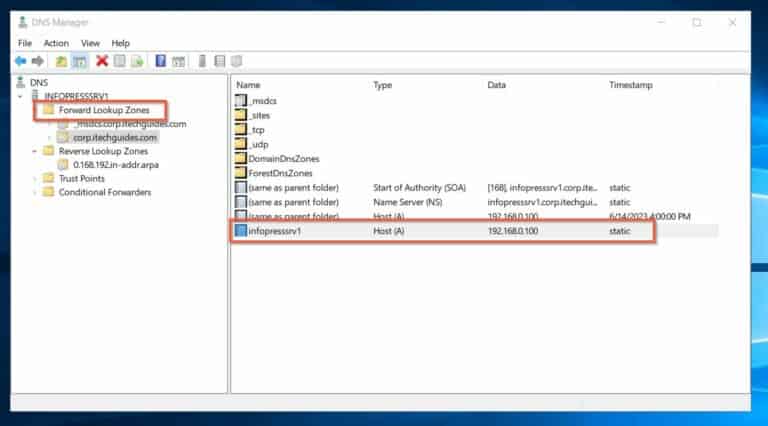Click the ForestDnsZones folder icon
Viewport: 768px width, 426px height.
[240, 172]
